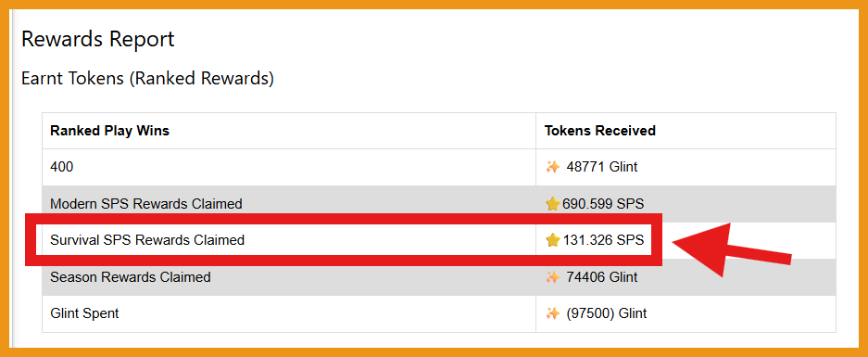
Task: Select the 690.599 SPS value
Action: [603, 204]
